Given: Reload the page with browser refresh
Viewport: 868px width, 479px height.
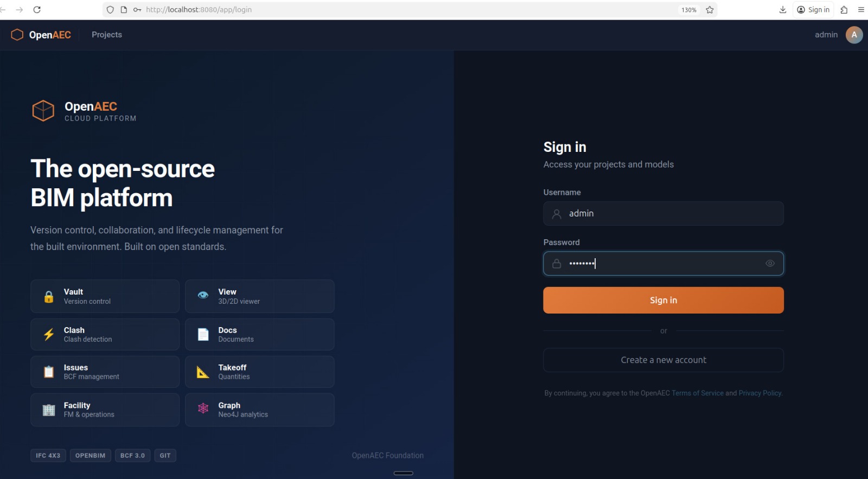Looking at the screenshot, I should coord(37,10).
